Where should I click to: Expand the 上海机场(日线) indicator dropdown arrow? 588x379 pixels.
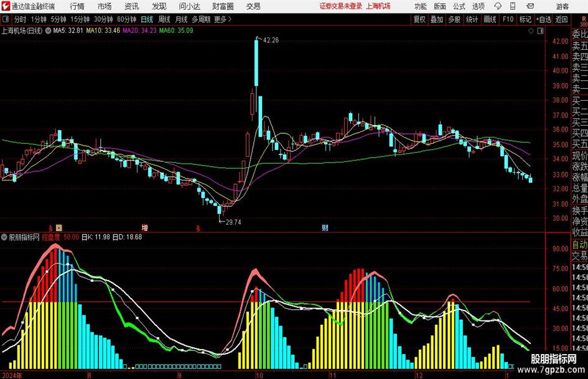pos(48,30)
